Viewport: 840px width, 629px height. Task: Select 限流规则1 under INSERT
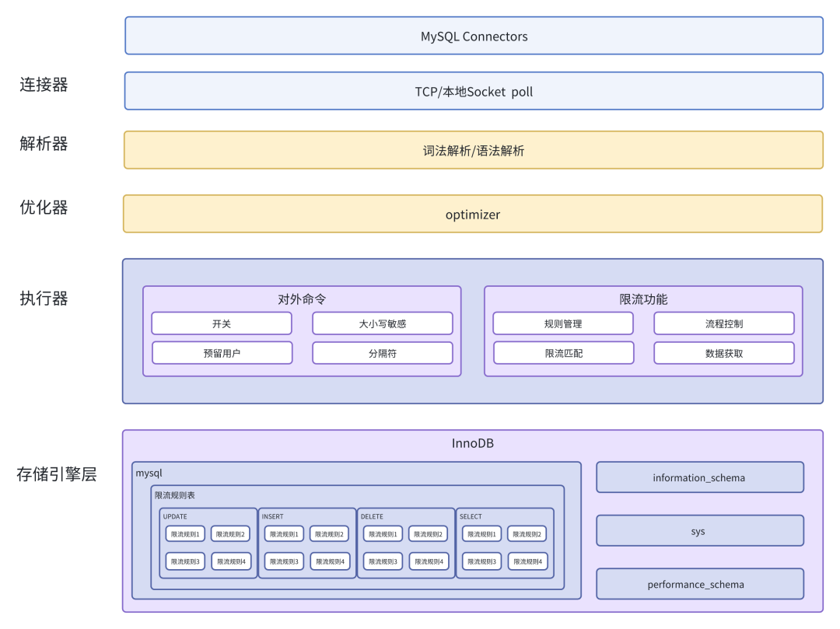284,533
